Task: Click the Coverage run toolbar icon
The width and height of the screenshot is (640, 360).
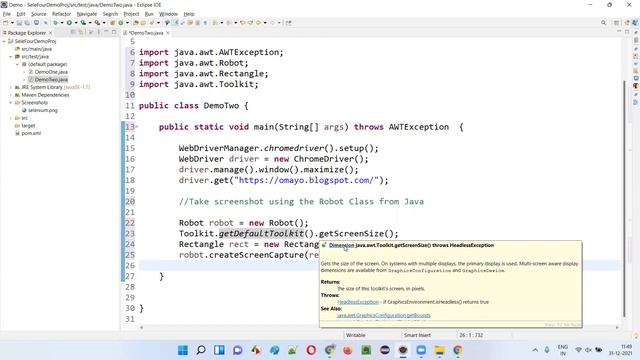Action: pyautogui.click(x=83, y=23)
